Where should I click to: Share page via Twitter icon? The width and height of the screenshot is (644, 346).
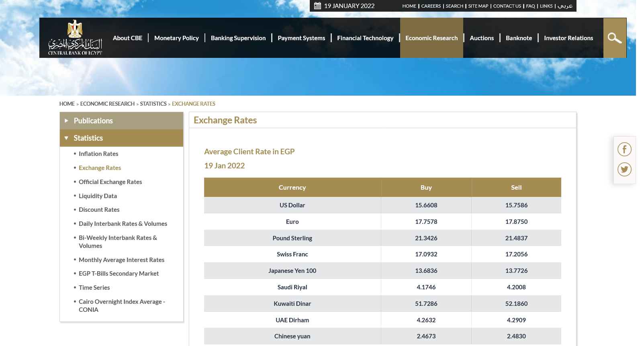pyautogui.click(x=624, y=170)
